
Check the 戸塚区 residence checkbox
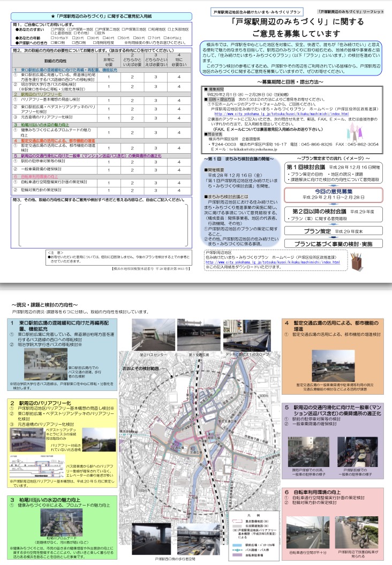tap(52, 28)
